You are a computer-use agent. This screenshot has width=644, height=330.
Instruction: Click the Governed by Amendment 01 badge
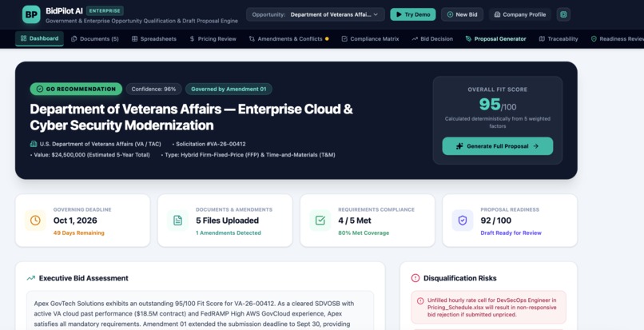[x=229, y=89]
